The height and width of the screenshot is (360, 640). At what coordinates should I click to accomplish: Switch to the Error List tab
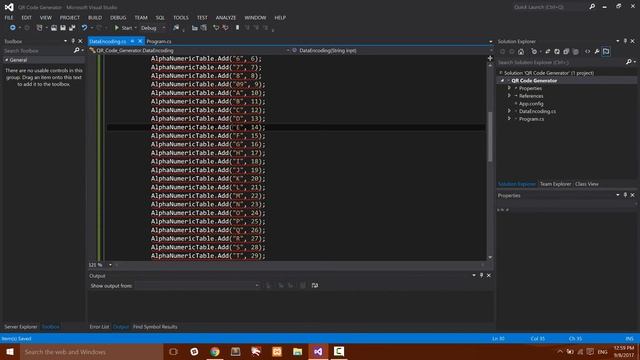[99, 327]
